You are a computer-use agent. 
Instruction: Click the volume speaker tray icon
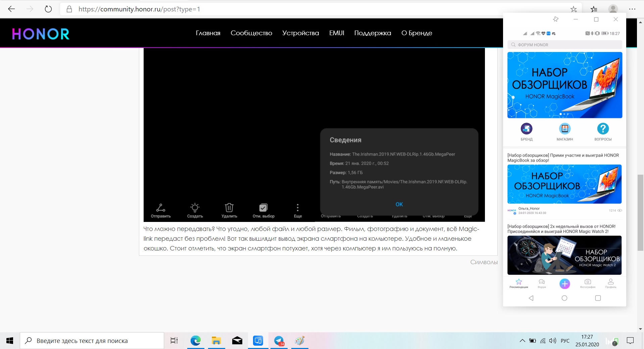click(x=553, y=341)
